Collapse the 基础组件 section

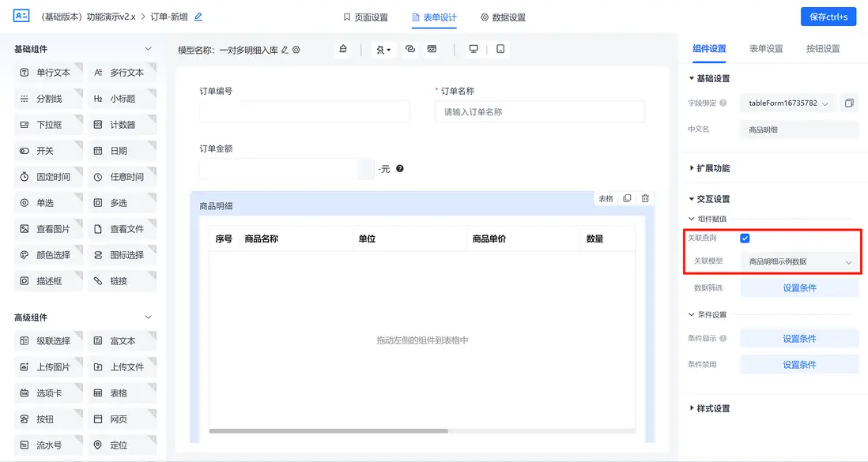(x=149, y=48)
